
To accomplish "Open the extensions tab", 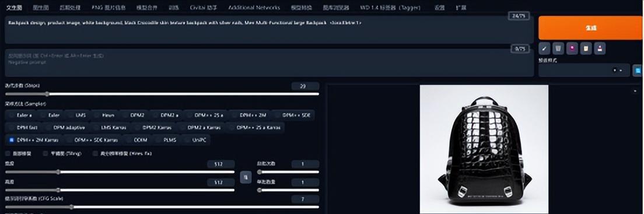I will [461, 8].
